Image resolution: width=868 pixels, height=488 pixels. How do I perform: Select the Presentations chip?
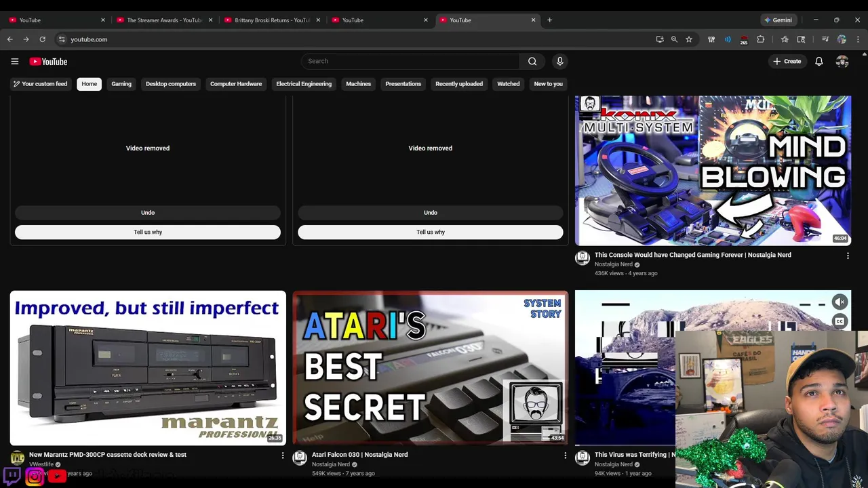(403, 84)
